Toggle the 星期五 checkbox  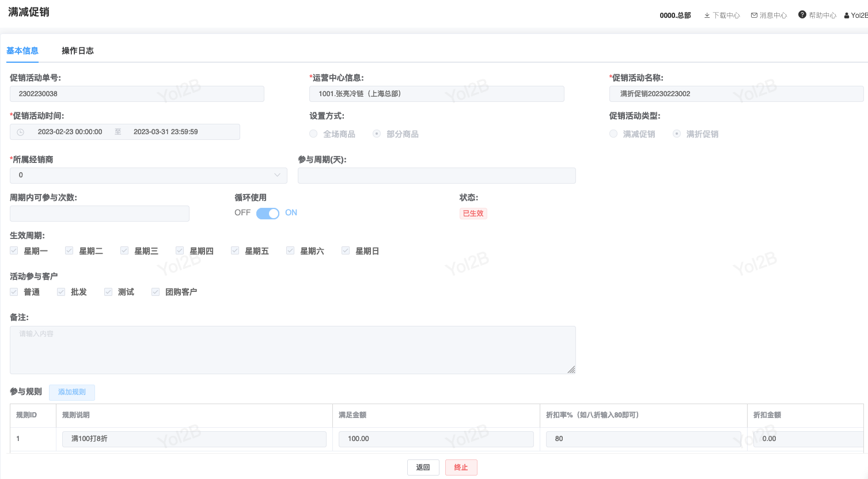click(x=235, y=250)
